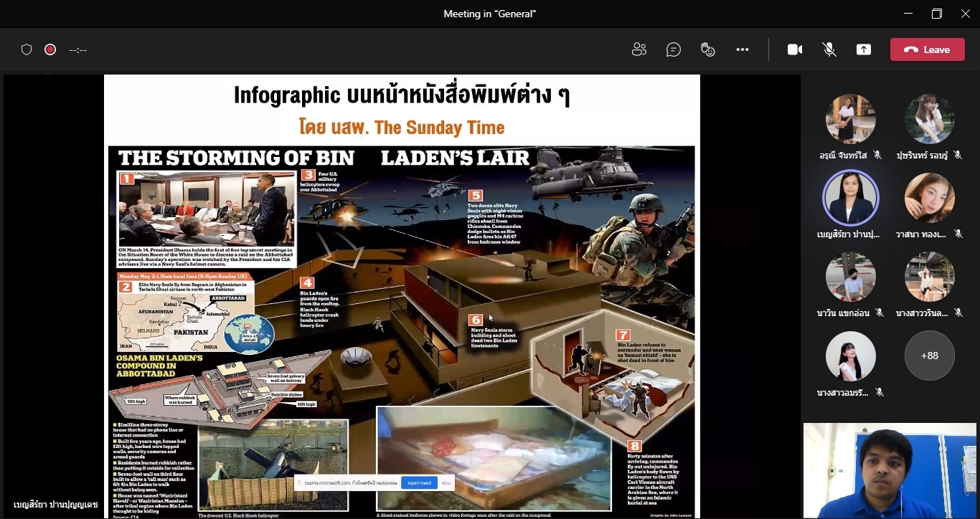Select อรุณี จันทร์ใส participant avatar
Viewport: 980px width, 519px height.
(x=851, y=119)
